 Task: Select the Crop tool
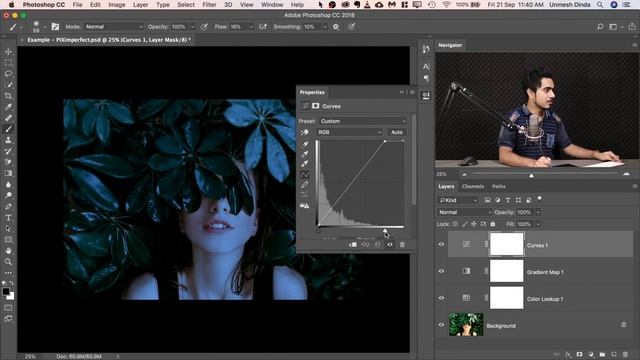tap(8, 96)
